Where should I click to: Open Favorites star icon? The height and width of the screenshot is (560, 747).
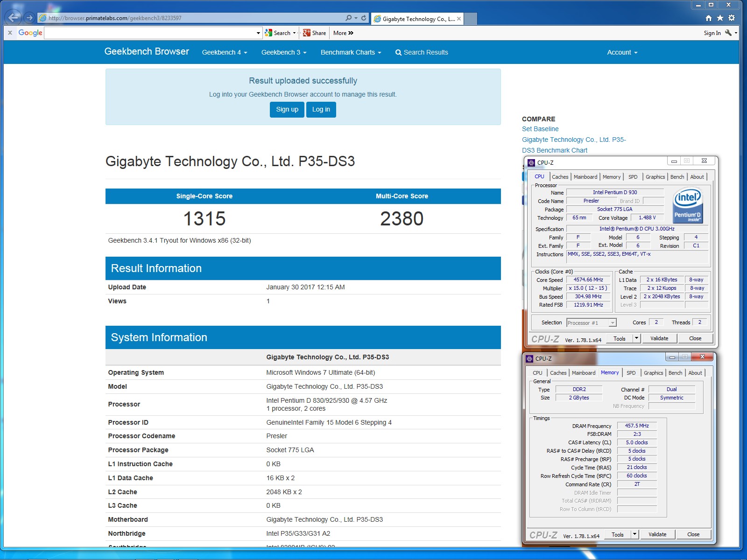[x=720, y=18]
